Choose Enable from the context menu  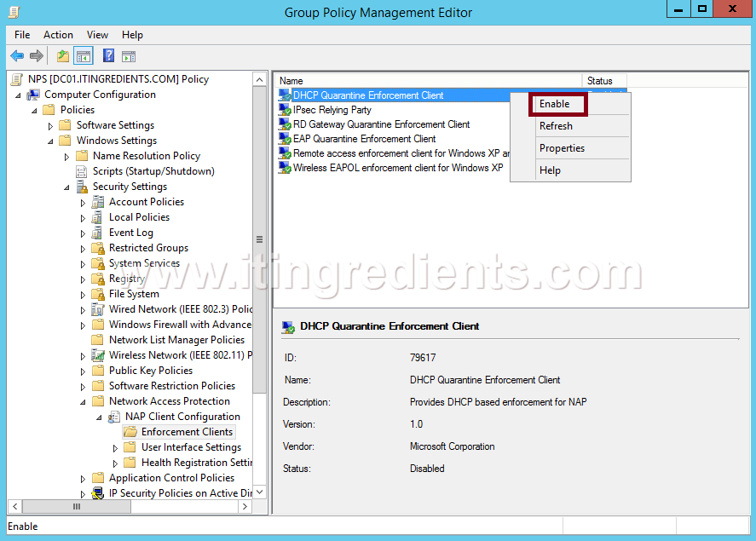[554, 104]
